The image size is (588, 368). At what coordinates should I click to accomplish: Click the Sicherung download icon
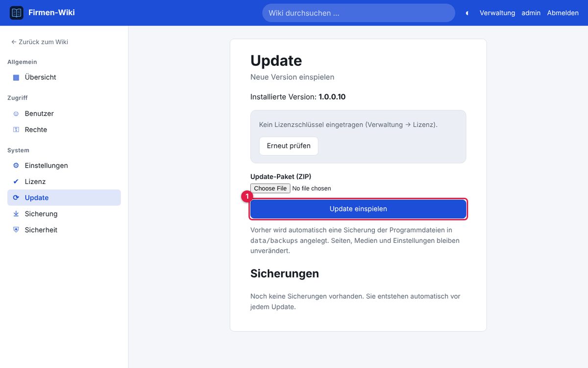16,214
